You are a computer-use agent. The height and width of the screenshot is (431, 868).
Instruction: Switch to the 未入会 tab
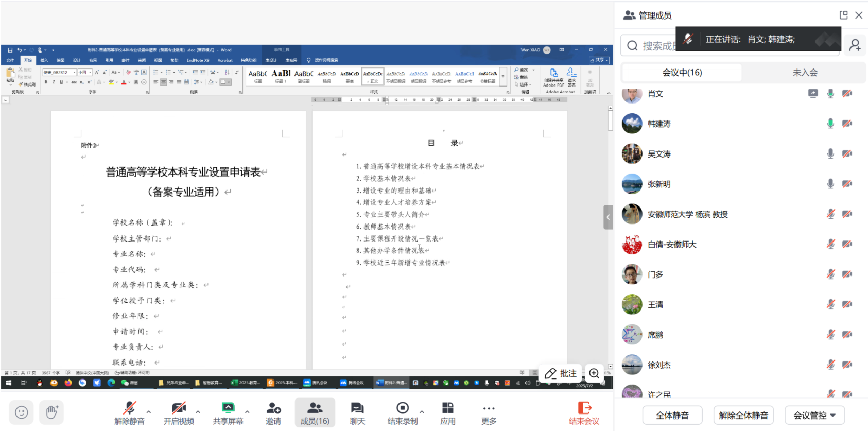[805, 73]
